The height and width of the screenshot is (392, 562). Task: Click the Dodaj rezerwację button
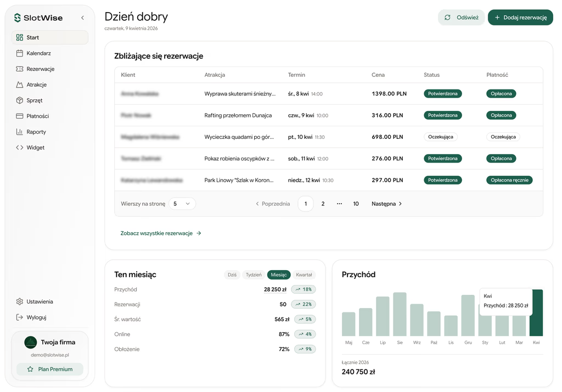pos(520,18)
